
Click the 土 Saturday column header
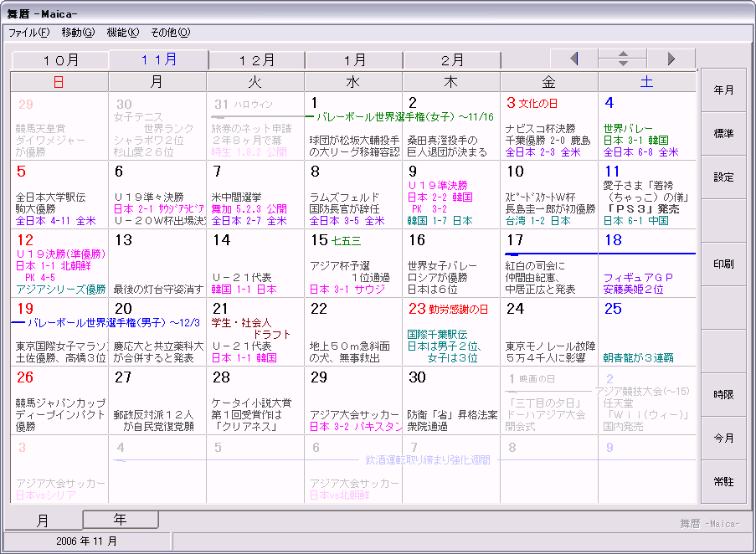[x=647, y=82]
